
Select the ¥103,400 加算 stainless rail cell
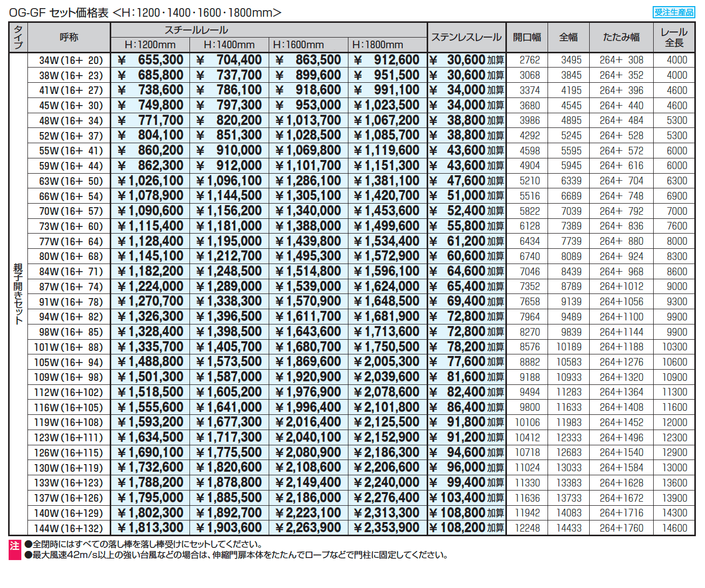coord(466,498)
